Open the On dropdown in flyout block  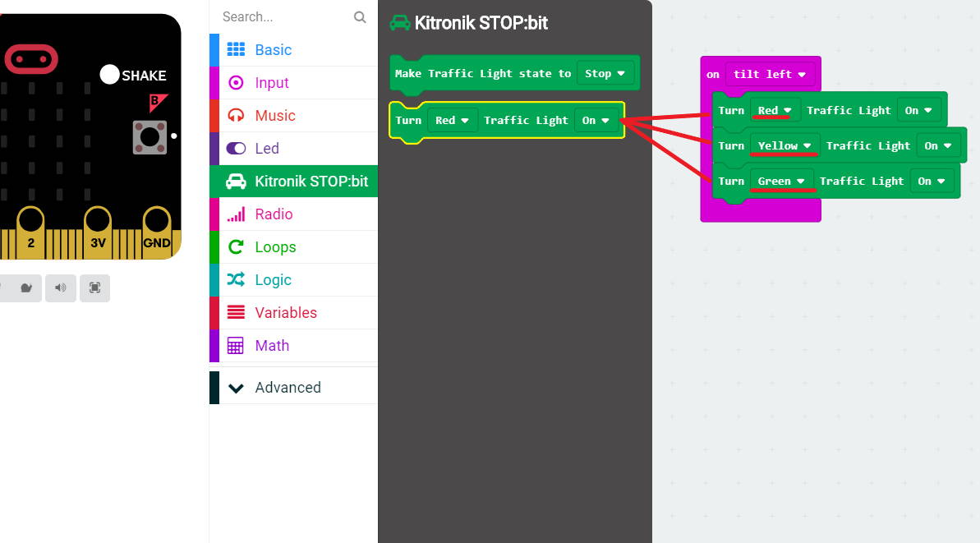click(596, 120)
